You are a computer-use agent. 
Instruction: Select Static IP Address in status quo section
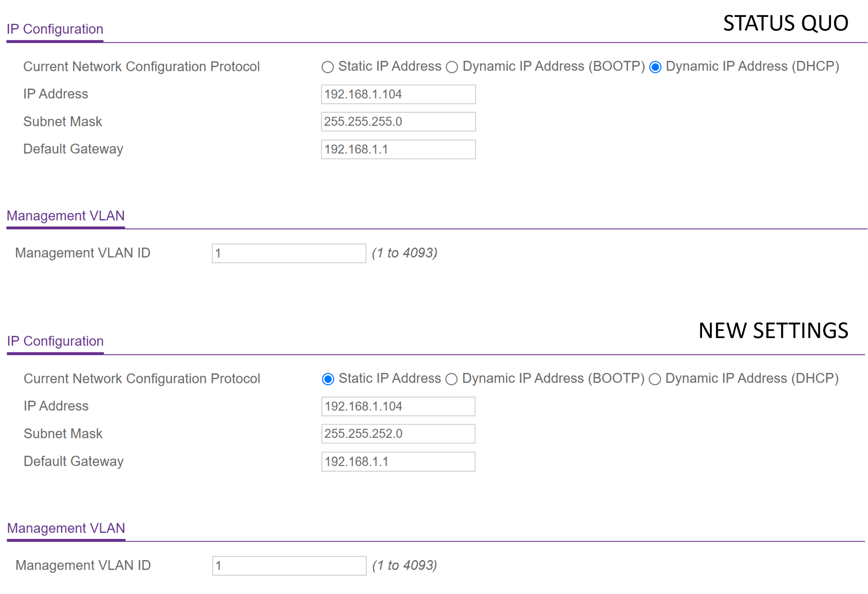[327, 67]
